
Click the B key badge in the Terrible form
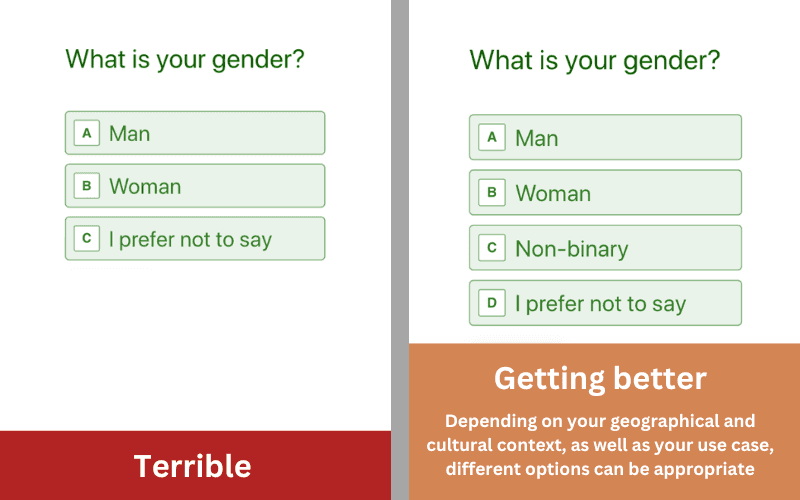click(x=87, y=186)
